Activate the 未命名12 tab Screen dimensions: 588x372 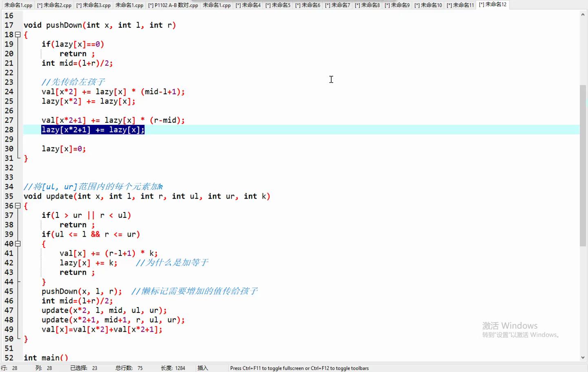click(x=492, y=4)
